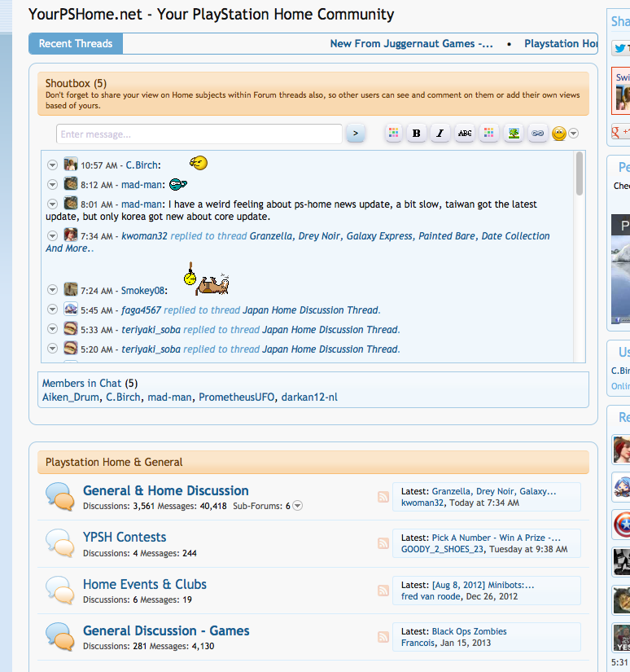Viewport: 630px width, 672px height.
Task: Open the smilies dropdown arrow
Action: tap(574, 134)
